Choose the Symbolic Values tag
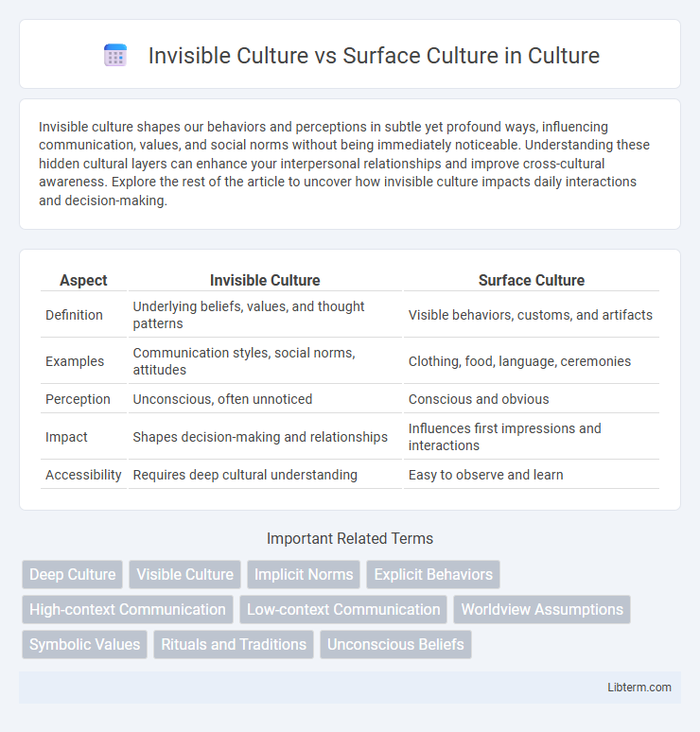This screenshot has height=732, width=700. tap(84, 644)
